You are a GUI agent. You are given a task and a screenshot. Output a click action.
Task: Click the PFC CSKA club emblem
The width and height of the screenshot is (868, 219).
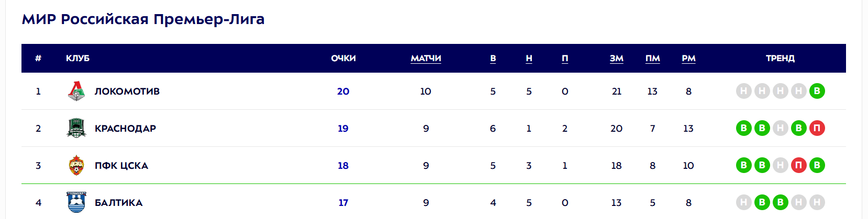(x=76, y=166)
